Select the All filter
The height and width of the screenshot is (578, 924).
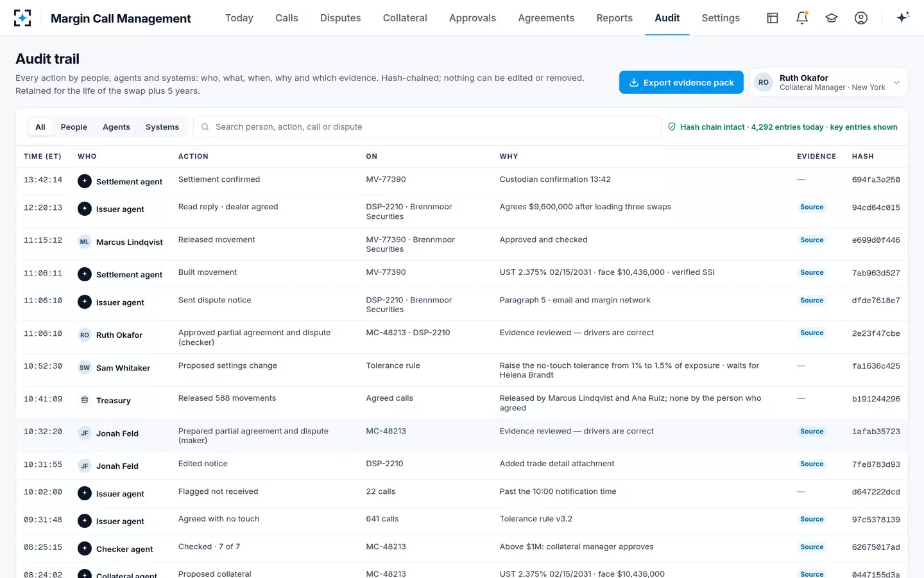coord(40,127)
